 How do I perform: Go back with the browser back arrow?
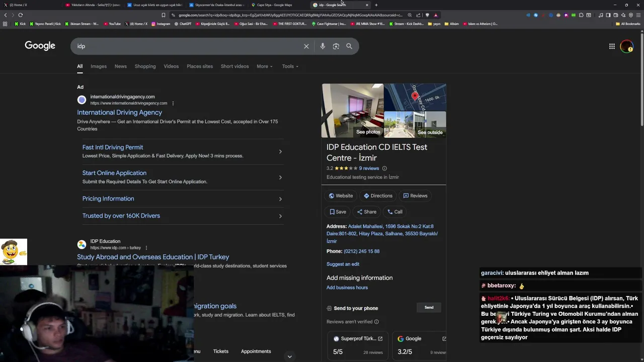6,15
